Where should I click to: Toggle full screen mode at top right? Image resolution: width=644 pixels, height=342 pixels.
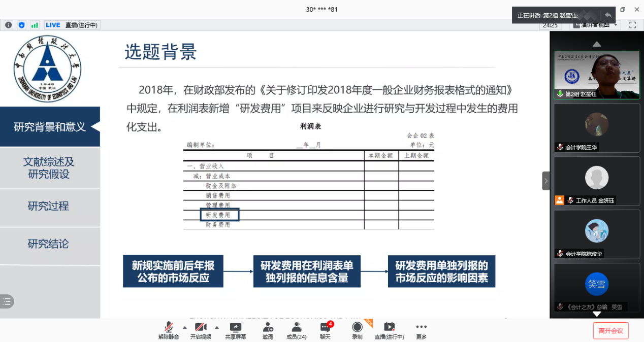[x=632, y=25]
